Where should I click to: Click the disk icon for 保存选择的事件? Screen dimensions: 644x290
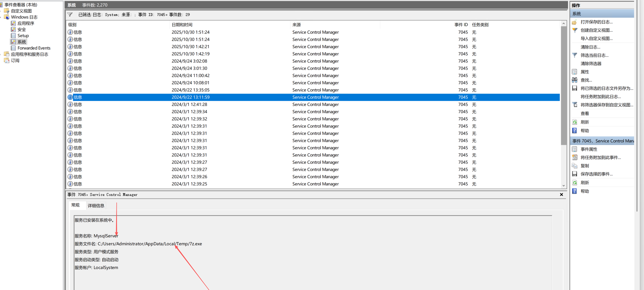tap(574, 174)
